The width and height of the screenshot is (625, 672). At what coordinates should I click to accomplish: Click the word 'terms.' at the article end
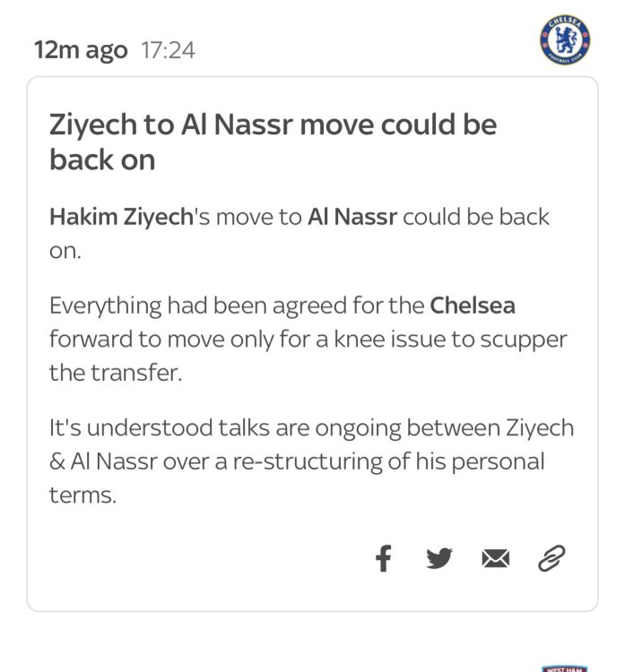[x=82, y=495]
